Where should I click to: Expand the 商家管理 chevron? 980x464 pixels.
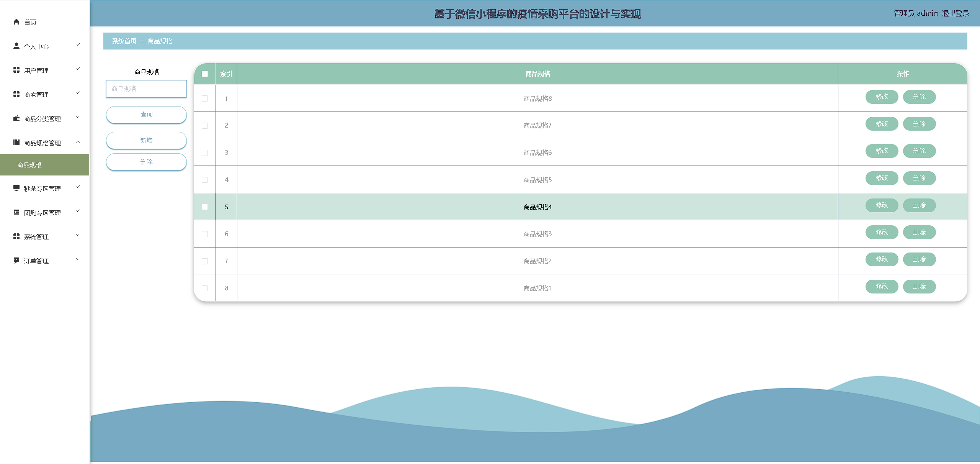[x=78, y=93]
